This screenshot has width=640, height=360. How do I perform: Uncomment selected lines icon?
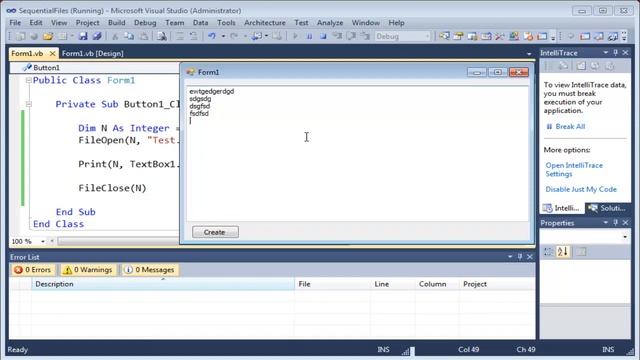click(193, 36)
